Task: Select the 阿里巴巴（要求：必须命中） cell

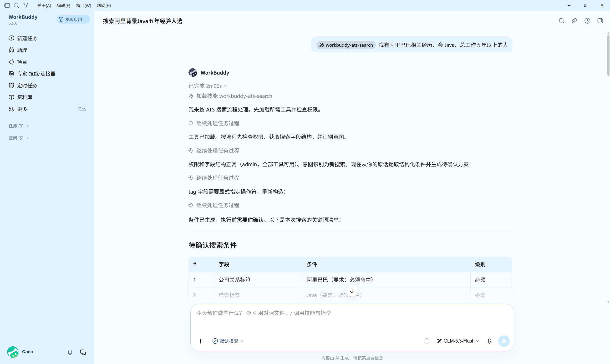Action: click(386, 280)
